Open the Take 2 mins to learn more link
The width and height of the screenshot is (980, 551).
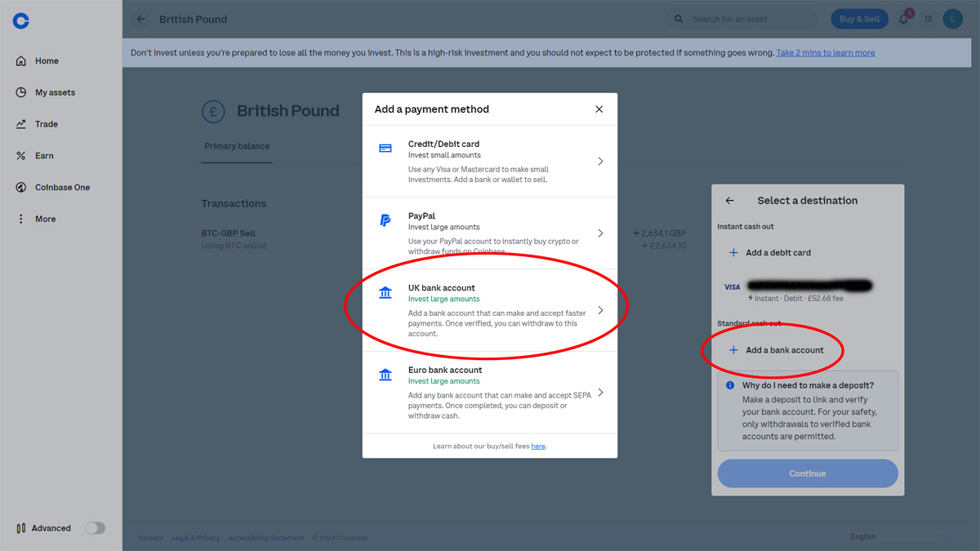pyautogui.click(x=826, y=53)
